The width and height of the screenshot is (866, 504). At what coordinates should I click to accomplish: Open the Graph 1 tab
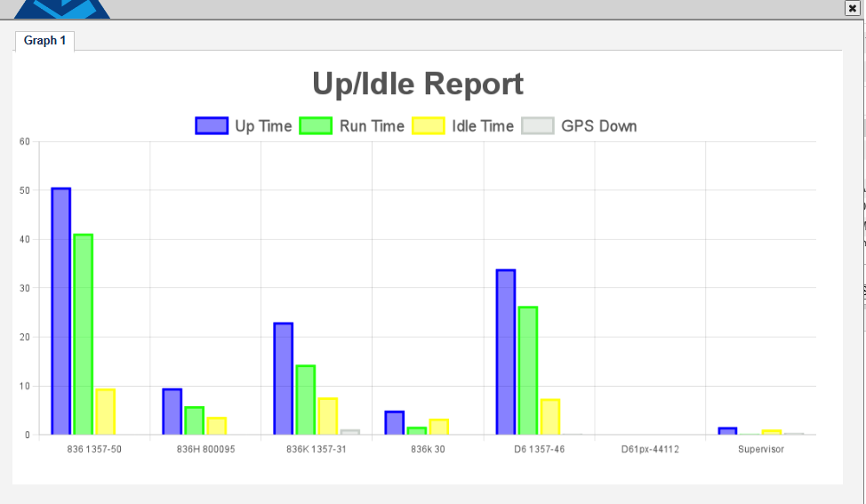tap(44, 41)
